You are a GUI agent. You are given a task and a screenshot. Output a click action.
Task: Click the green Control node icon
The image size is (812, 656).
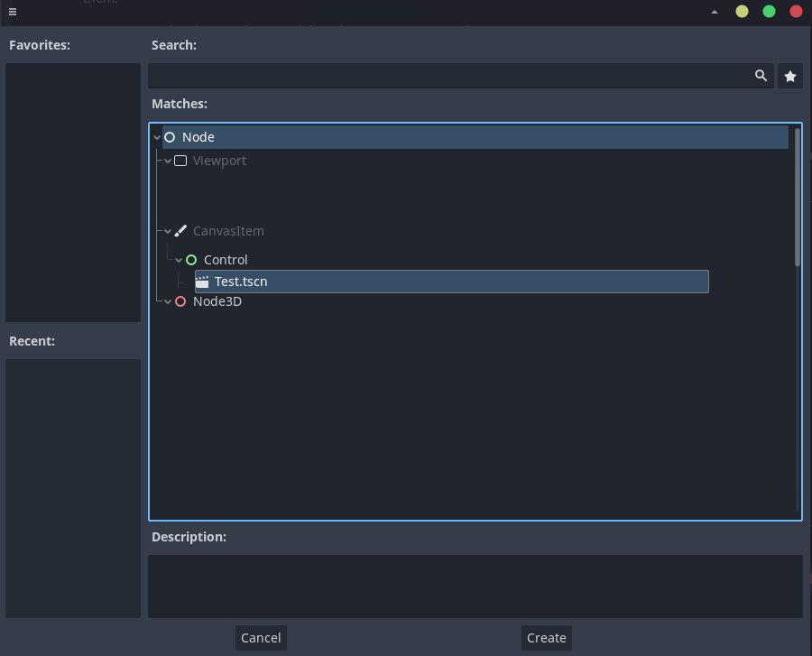point(190,260)
